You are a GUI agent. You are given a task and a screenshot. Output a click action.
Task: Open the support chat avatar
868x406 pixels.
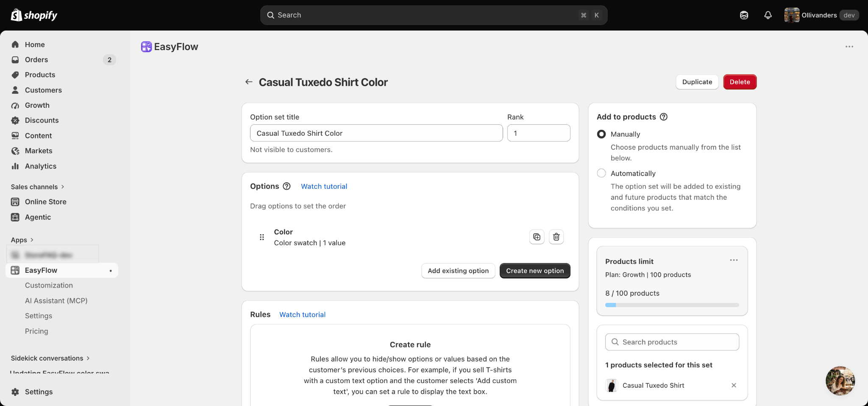840,381
